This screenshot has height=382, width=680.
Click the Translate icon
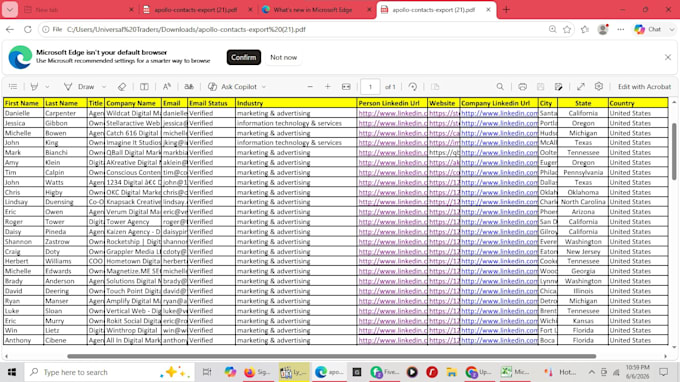coord(189,87)
